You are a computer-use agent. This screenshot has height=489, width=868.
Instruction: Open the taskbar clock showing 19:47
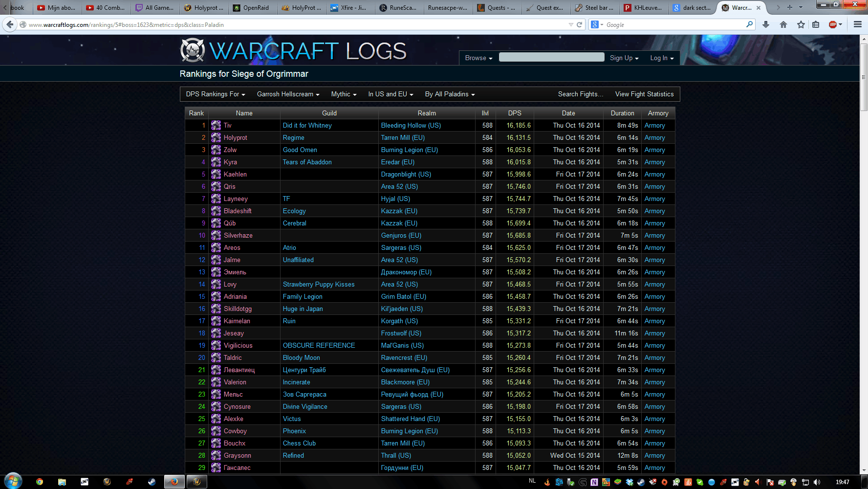pos(843,482)
